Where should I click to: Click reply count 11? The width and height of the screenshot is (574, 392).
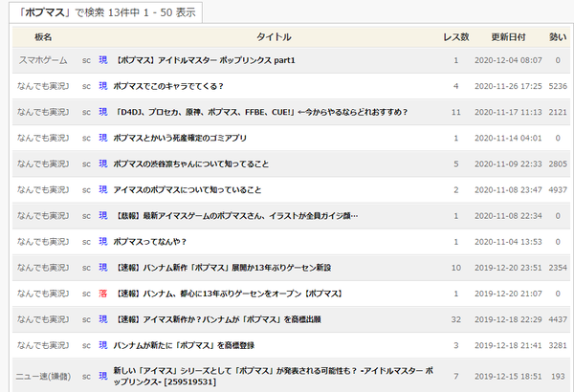click(x=456, y=112)
